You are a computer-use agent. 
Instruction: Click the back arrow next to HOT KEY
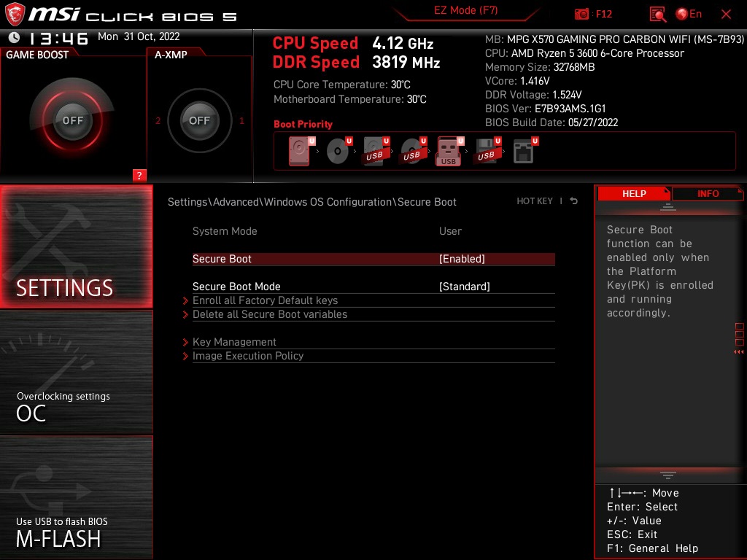click(x=573, y=201)
